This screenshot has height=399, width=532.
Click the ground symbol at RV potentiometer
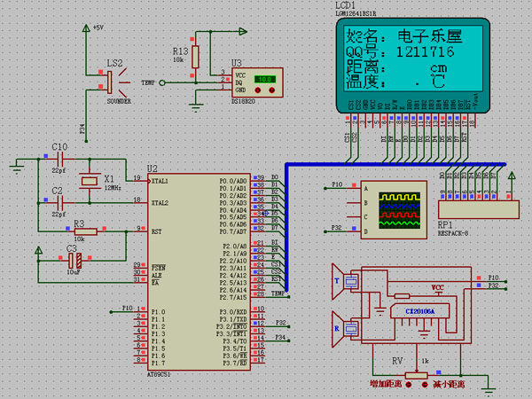pos(489,392)
